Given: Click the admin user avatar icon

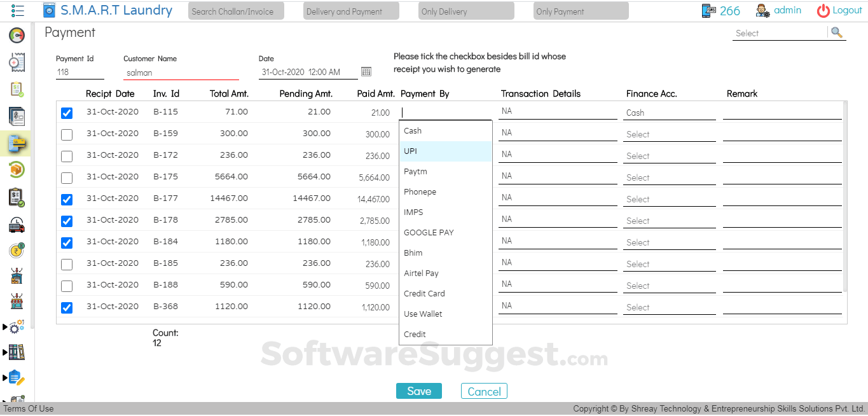Looking at the screenshot, I should click(x=762, y=11).
